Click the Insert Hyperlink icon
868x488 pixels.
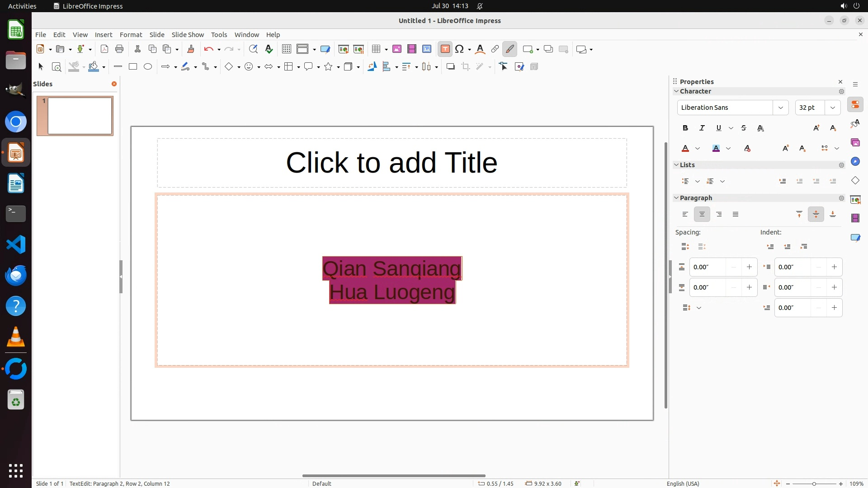495,49
